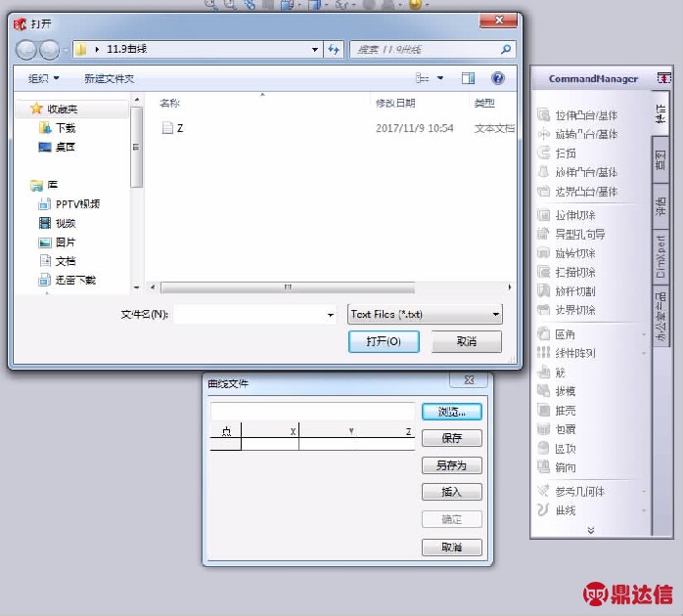The height and width of the screenshot is (616, 683).
Task: Choose the 异型孔向导 hole wizard tool
Action: pos(579,235)
